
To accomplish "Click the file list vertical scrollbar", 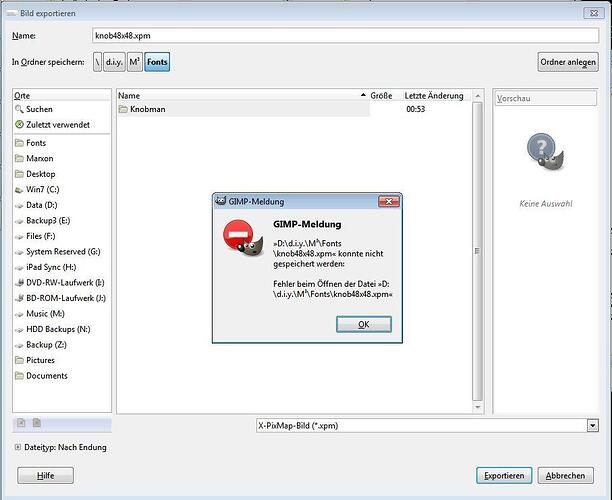I will pyautogui.click(x=477, y=251).
